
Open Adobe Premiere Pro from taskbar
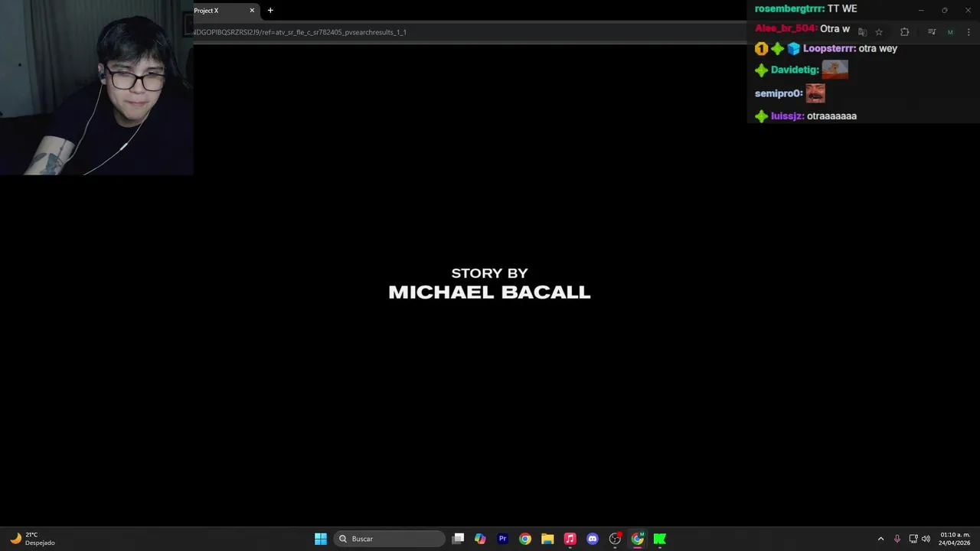502,539
